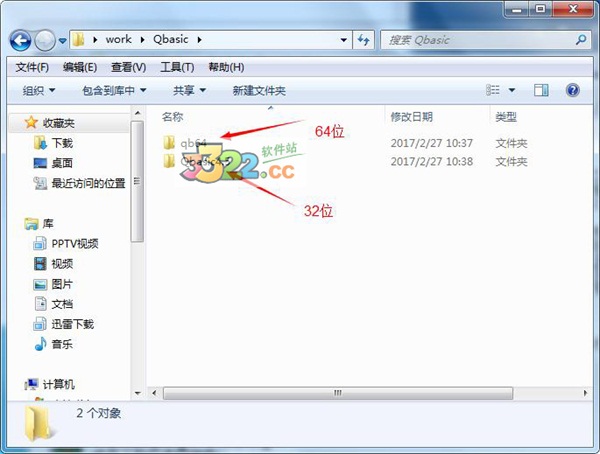
Task: Click the search magnifier icon
Action: [x=581, y=39]
